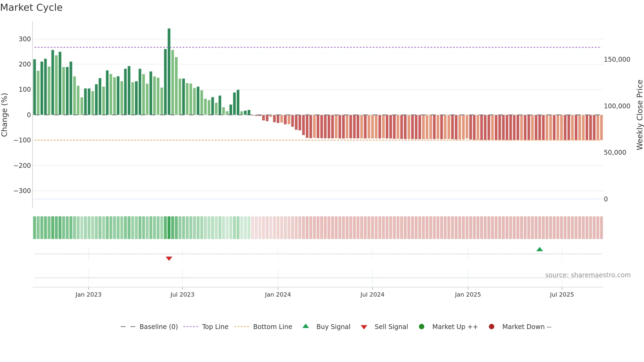
Task: Click the Jul 2025 axis label
Action: point(562,294)
